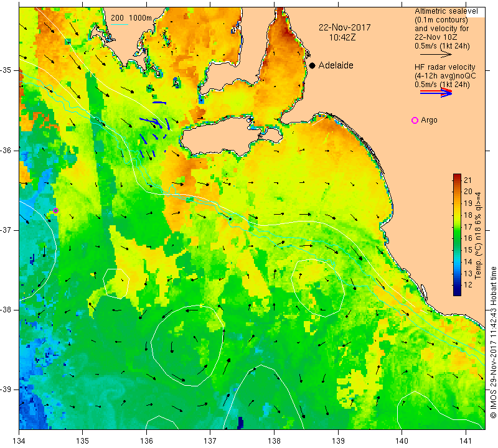This screenshot has height=448, width=498.
Task: Click the magenta Argo legend circle
Action: 415,120
